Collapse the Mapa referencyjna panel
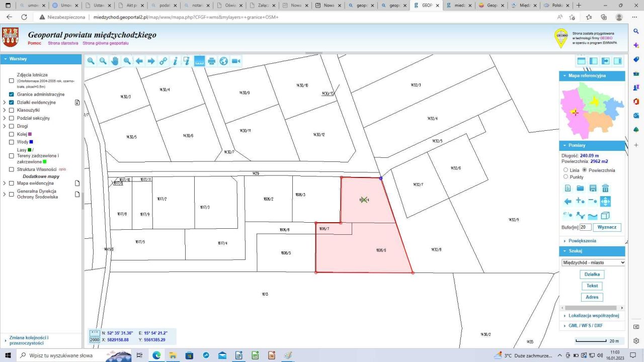644x362 pixels. coord(592,76)
